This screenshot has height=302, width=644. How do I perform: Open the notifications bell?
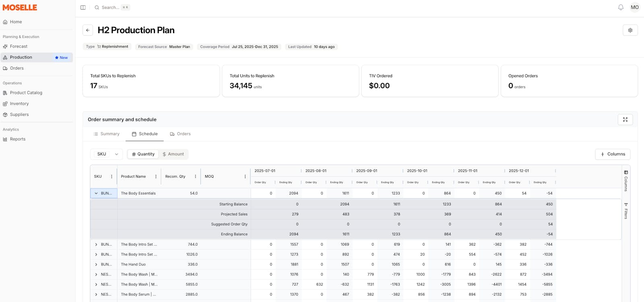[621, 7]
